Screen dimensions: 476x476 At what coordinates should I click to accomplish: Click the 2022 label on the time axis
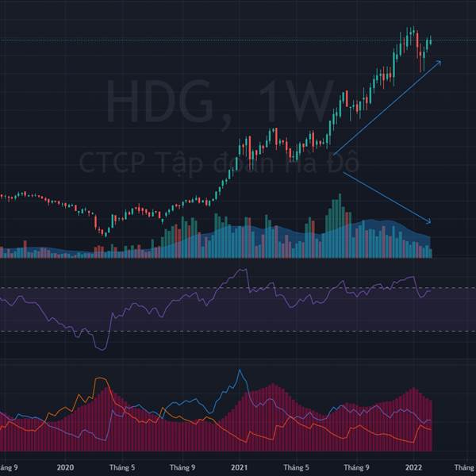tap(413, 467)
